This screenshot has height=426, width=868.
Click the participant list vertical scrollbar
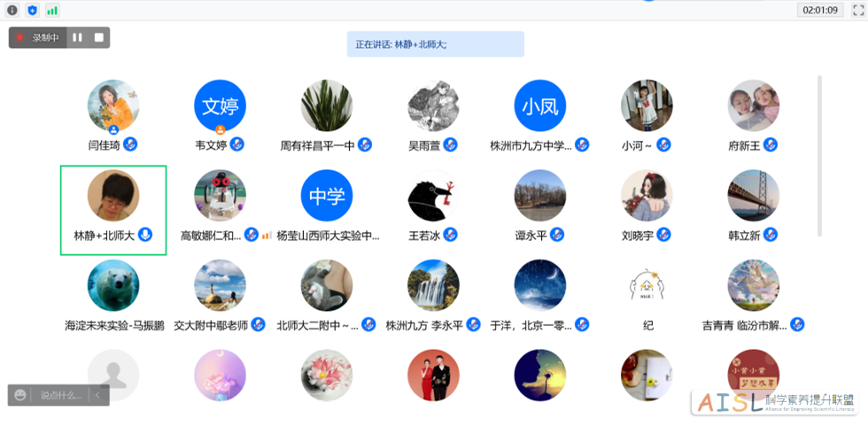tap(819, 155)
